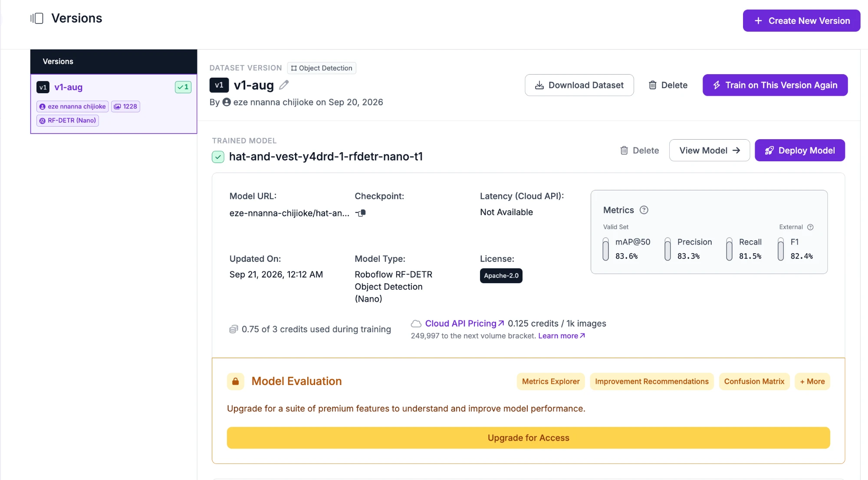
Task: Click the External help icon in Metrics
Action: click(810, 227)
